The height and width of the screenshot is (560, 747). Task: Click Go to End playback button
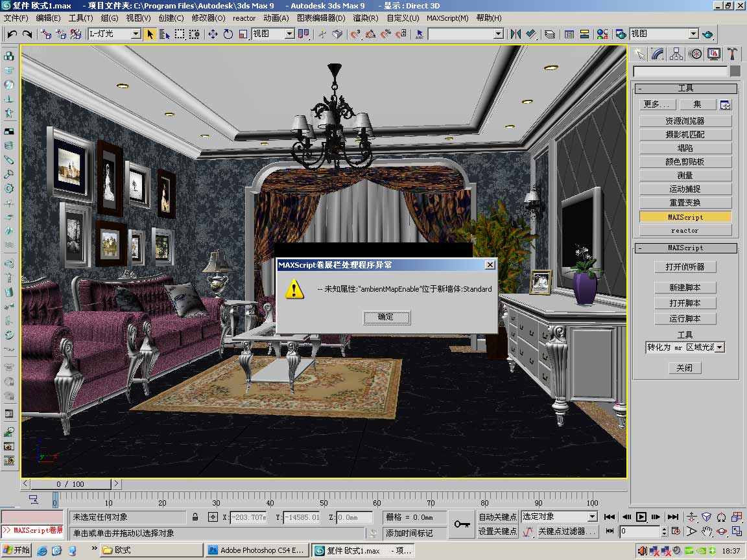point(672,517)
